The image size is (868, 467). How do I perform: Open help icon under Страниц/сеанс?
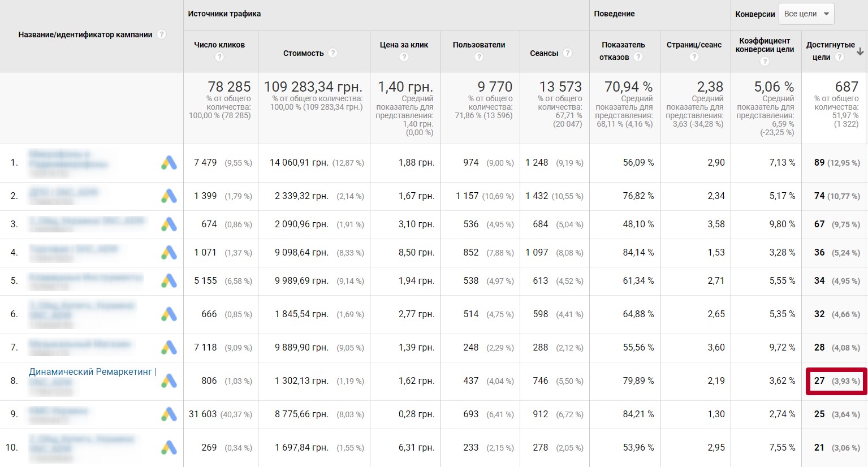tap(694, 57)
